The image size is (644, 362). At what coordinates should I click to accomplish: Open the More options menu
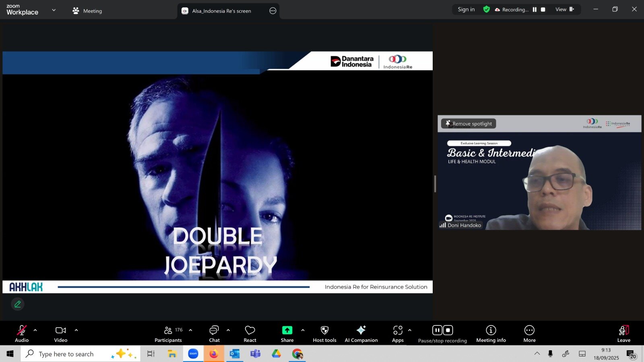tap(529, 334)
